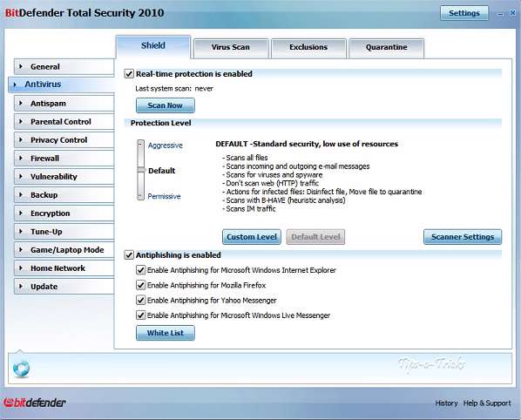Screen dimensions: 521x420
Task: Expand the Firewall section arrow
Action: coord(21,159)
